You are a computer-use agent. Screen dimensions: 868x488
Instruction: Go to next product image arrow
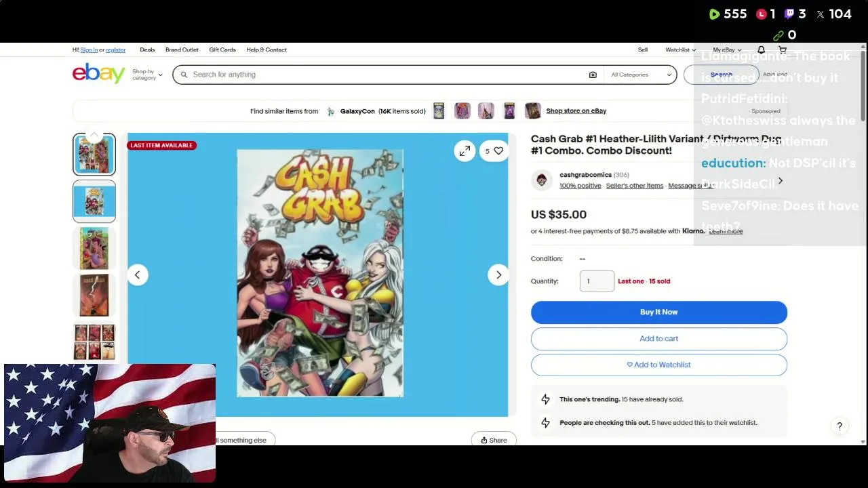(x=498, y=274)
